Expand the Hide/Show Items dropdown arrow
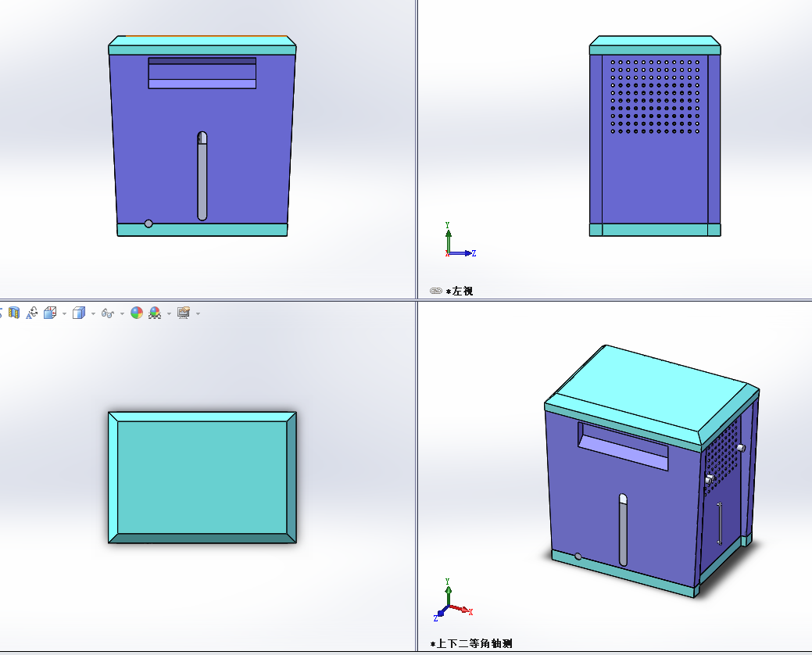Image resolution: width=812 pixels, height=655 pixels. coord(122,313)
